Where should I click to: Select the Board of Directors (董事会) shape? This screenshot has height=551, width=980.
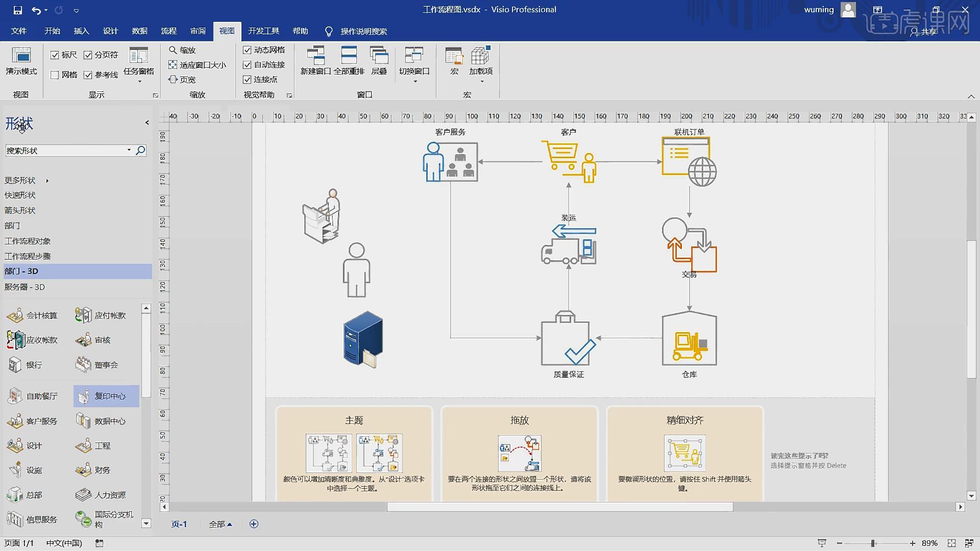tap(97, 365)
